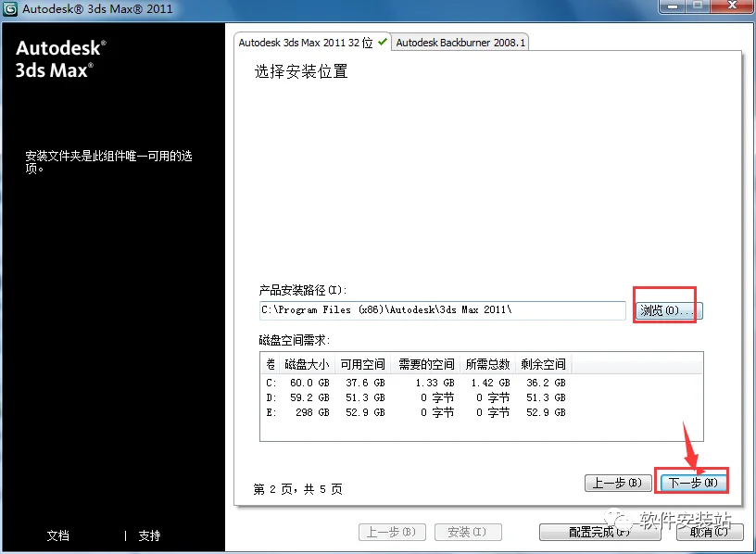Go to next page with 下一步(N)

tap(693, 483)
